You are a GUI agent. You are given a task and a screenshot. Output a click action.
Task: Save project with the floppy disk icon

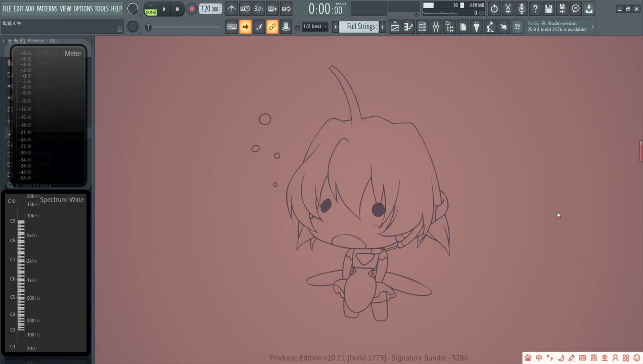548,9
